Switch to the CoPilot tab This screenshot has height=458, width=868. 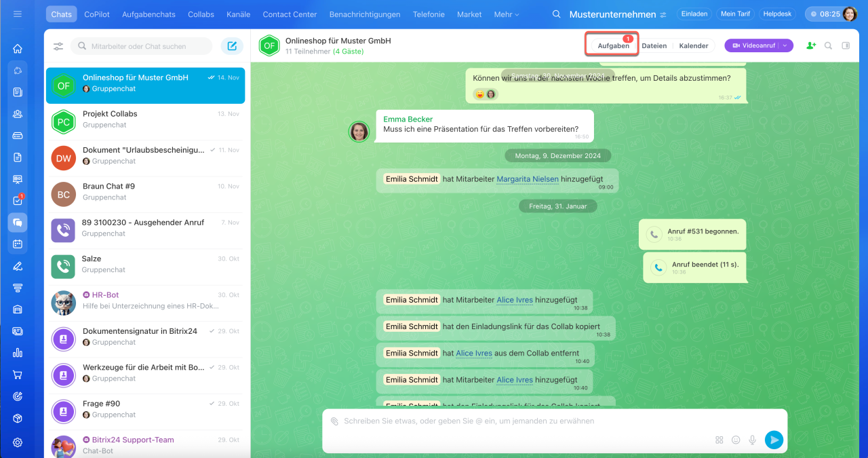pos(98,14)
